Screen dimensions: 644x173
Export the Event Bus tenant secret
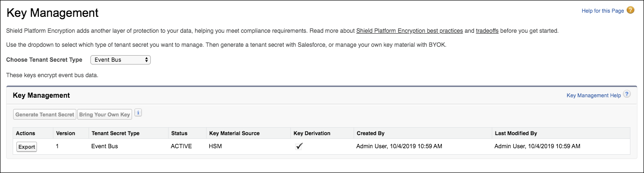tap(27, 147)
